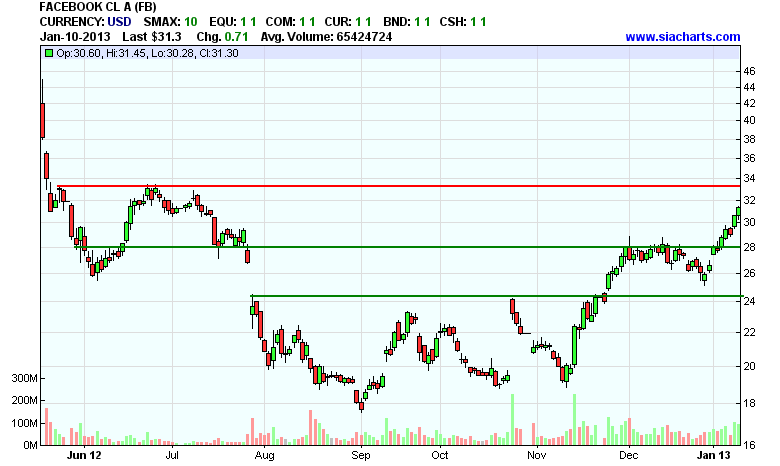The height and width of the screenshot is (466, 780).
Task: Click the tallest red candlestick at far left
Action: 42,120
